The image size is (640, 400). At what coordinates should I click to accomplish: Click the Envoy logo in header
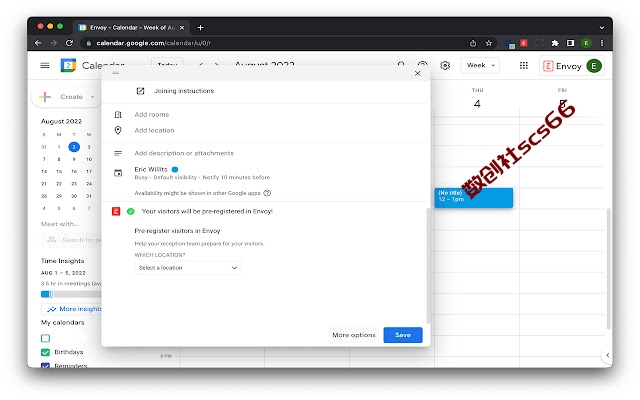pyautogui.click(x=562, y=66)
